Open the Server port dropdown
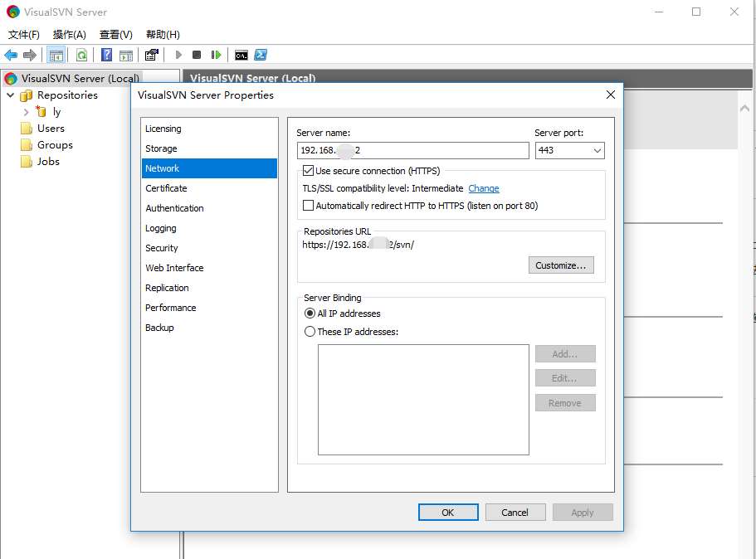Image resolution: width=756 pixels, height=559 pixels. [x=597, y=150]
